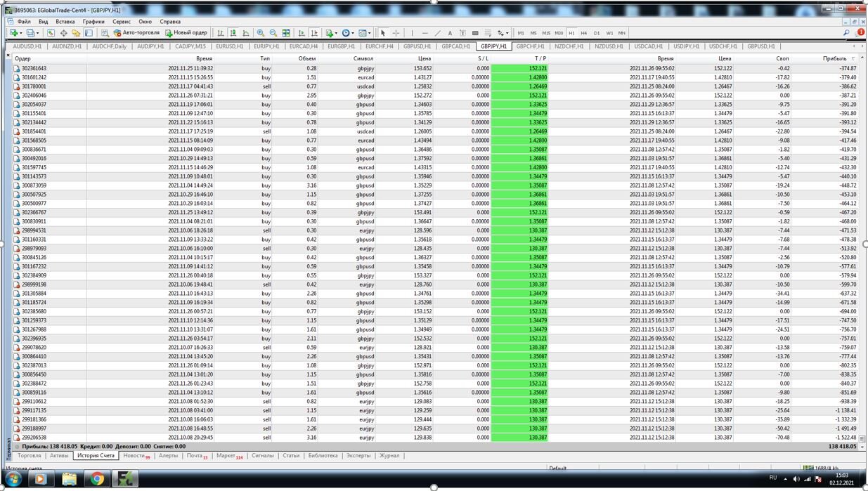868x491 pixels.
Task: Open the periods clock dropdown
Action: [x=348, y=33]
